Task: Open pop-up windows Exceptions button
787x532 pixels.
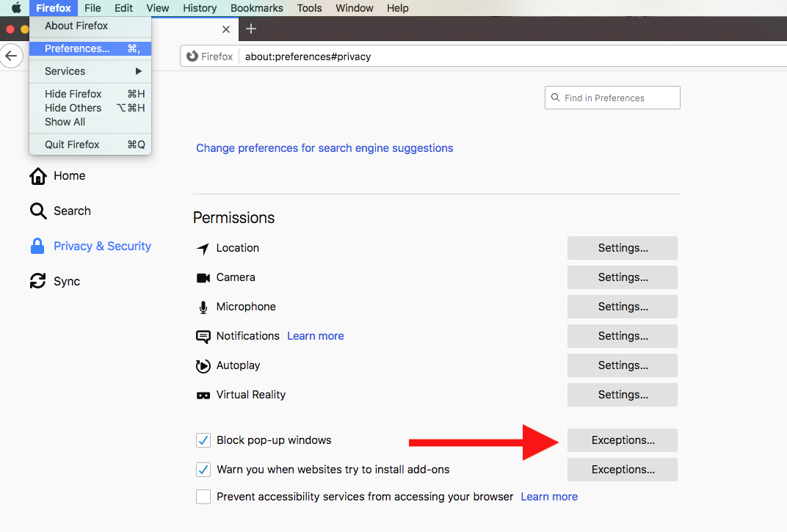Action: 623,440
